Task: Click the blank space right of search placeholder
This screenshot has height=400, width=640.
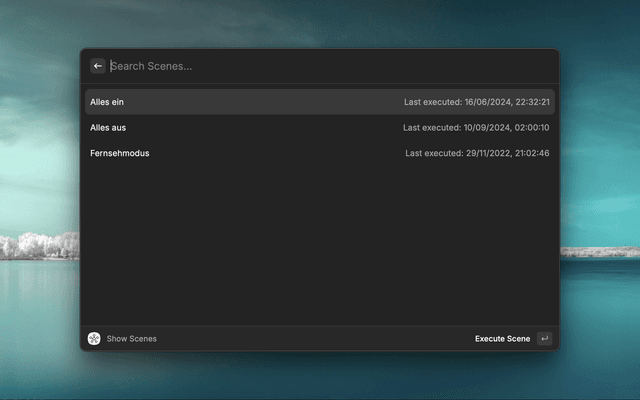Action: point(400,66)
